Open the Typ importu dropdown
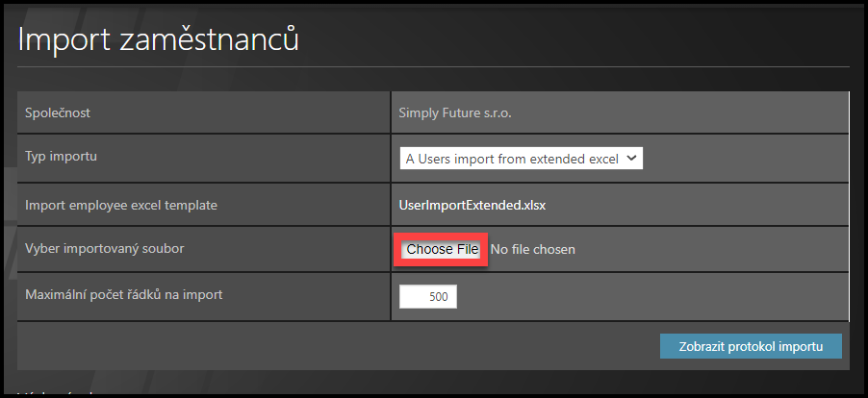Image resolution: width=868 pixels, height=398 pixels. (520, 159)
